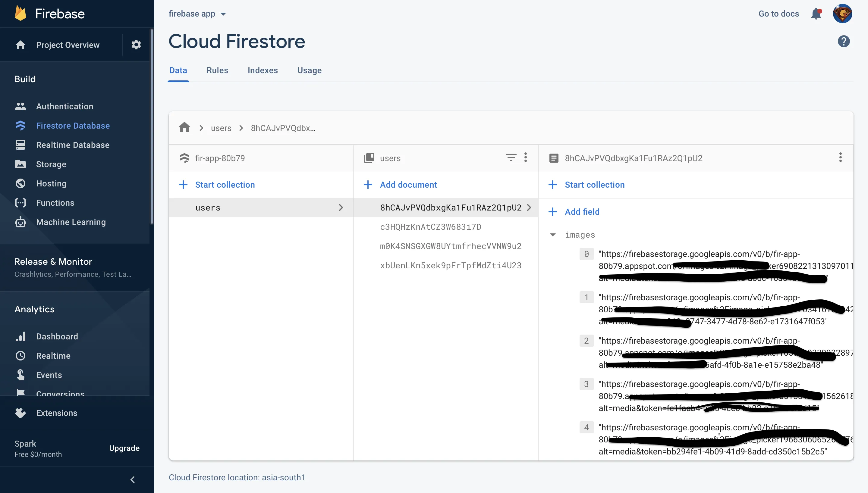Select document c3HQHzKnAtCZ3W683i7D

(x=430, y=227)
